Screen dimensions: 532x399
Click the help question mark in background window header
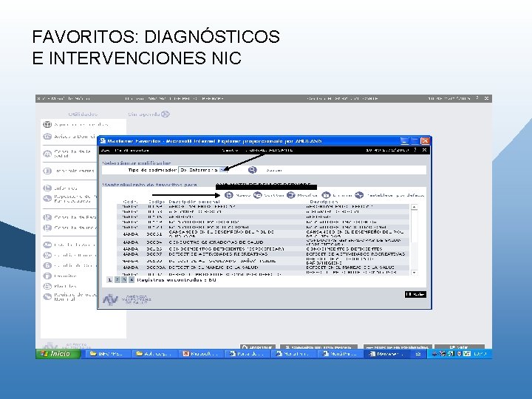[477, 98]
